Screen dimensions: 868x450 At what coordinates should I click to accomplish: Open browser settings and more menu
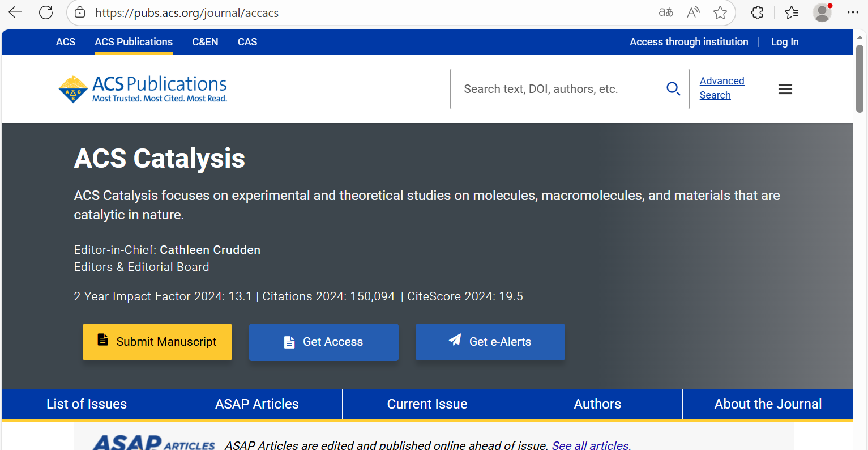853,12
